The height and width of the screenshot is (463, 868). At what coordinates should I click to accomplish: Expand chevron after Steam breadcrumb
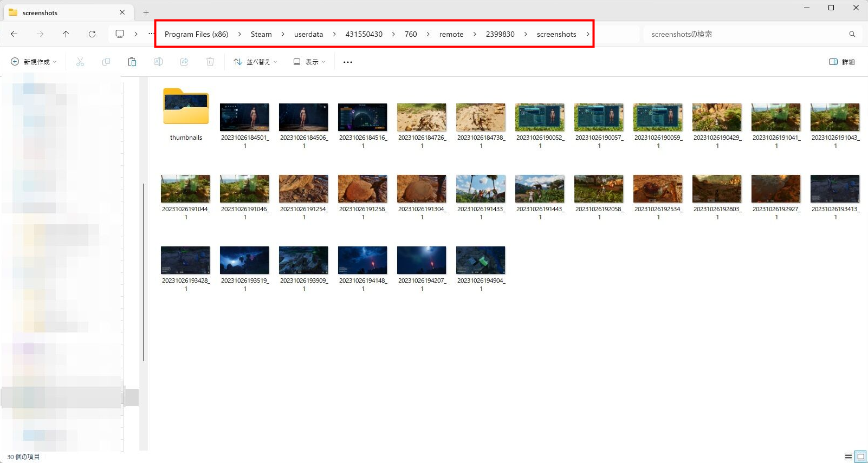283,34
